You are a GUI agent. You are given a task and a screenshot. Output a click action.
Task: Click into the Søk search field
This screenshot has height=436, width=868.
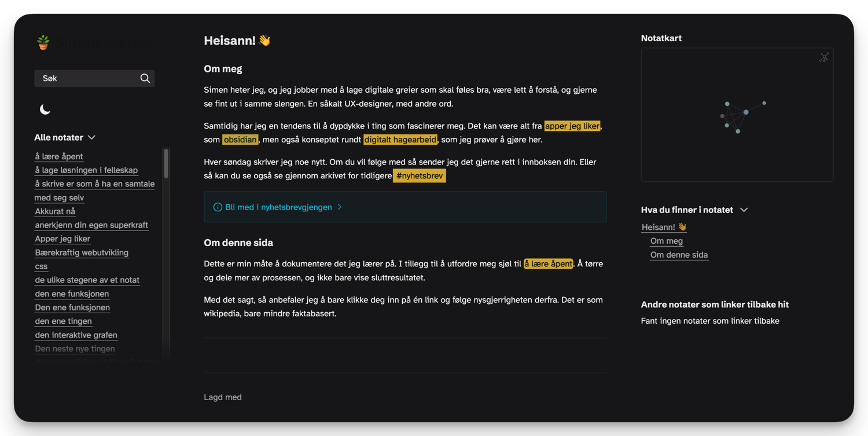(87, 78)
